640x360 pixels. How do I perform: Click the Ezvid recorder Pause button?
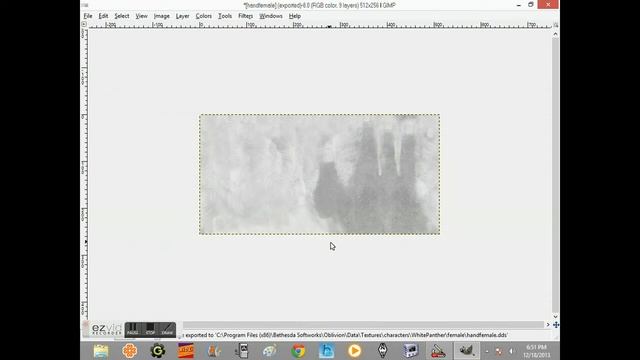point(133,329)
